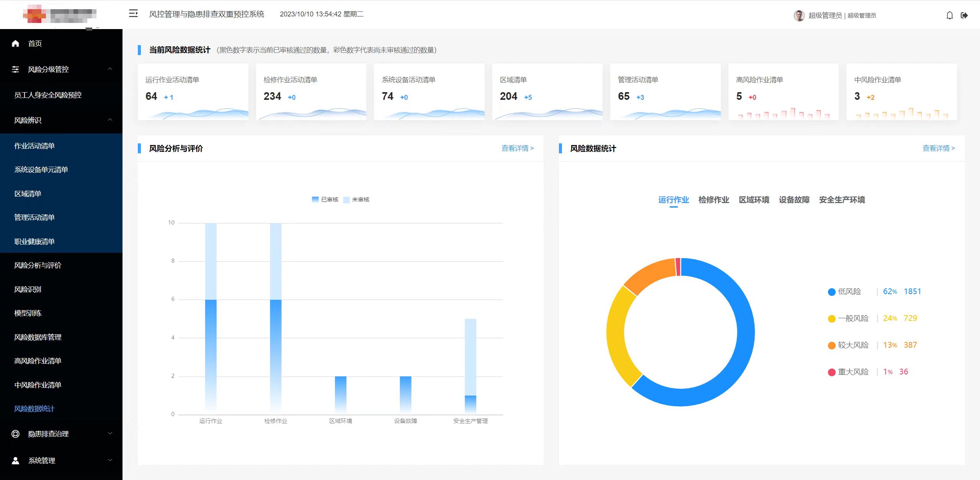
Task: Open 管理活动清单 sidebar item
Action: pos(61,217)
